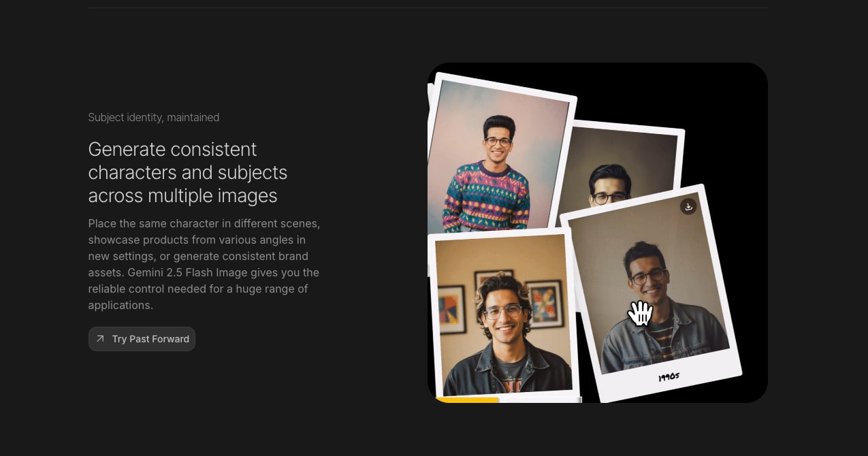Click the arrow icon in Try Past Forward
The height and width of the screenshot is (456, 868).
click(101, 339)
